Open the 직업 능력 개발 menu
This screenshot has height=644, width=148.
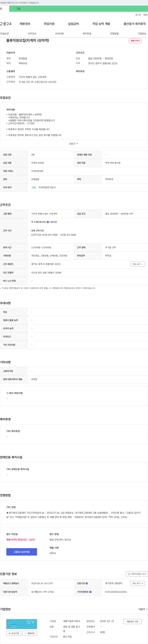point(101,24)
